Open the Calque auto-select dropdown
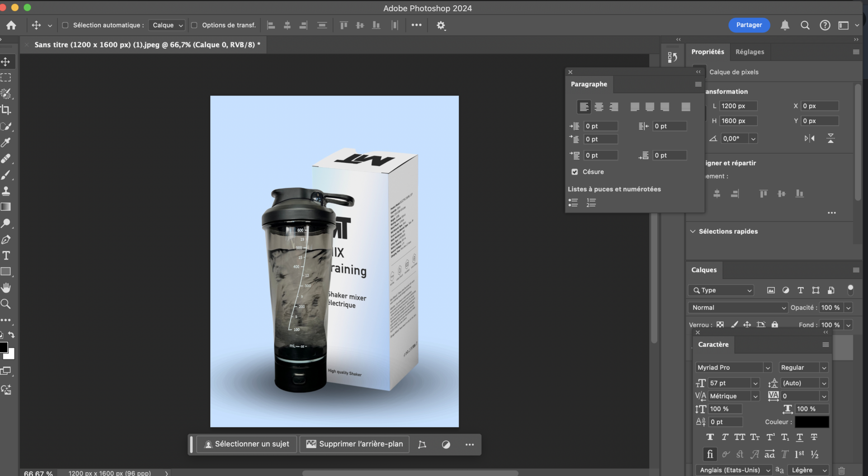 [x=166, y=25]
